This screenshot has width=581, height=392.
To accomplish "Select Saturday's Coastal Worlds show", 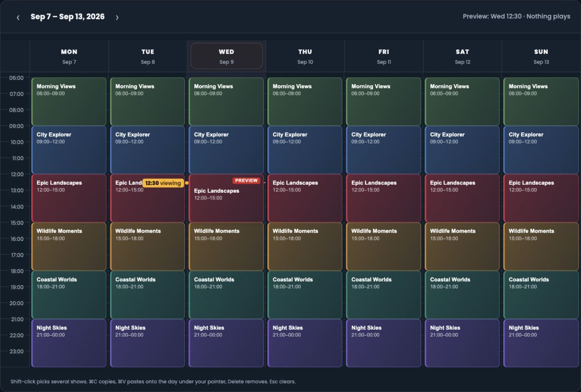I will click(462, 295).
